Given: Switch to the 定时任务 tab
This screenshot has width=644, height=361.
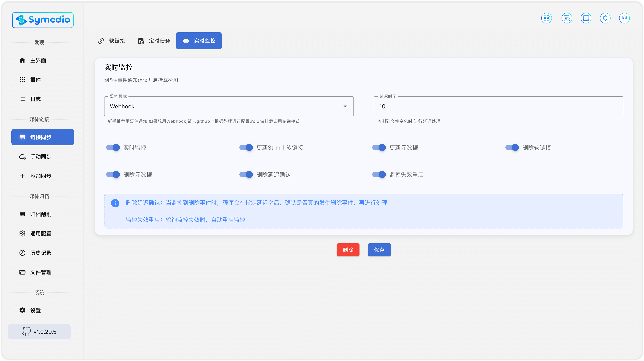Looking at the screenshot, I should [154, 41].
